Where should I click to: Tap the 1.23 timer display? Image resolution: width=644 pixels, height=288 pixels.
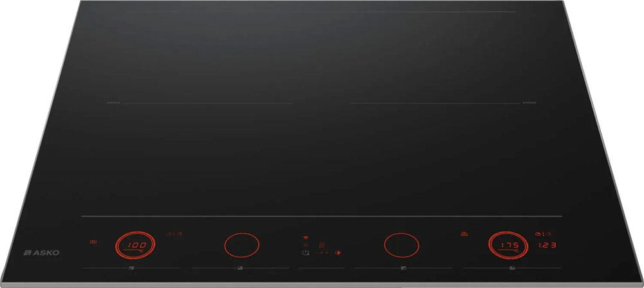coord(547,245)
